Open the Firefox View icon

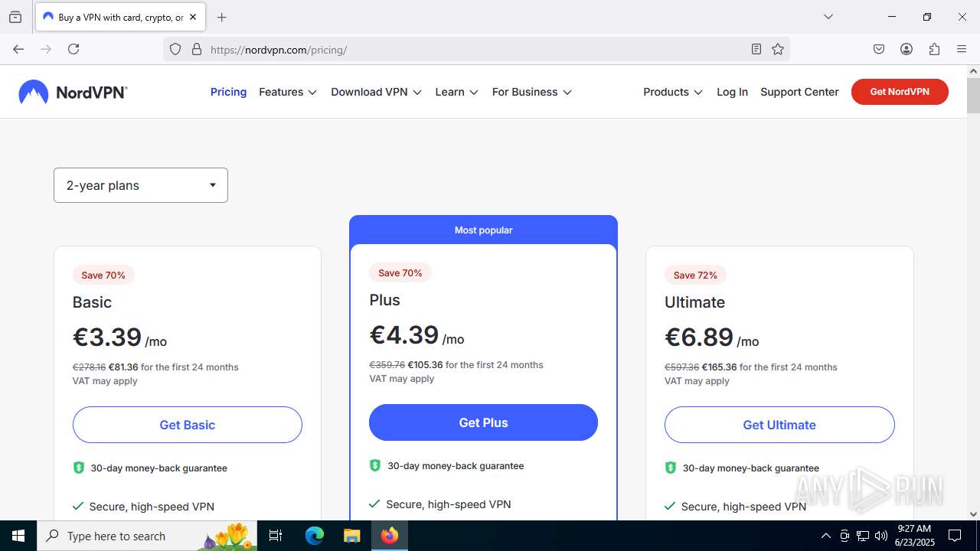pyautogui.click(x=15, y=17)
